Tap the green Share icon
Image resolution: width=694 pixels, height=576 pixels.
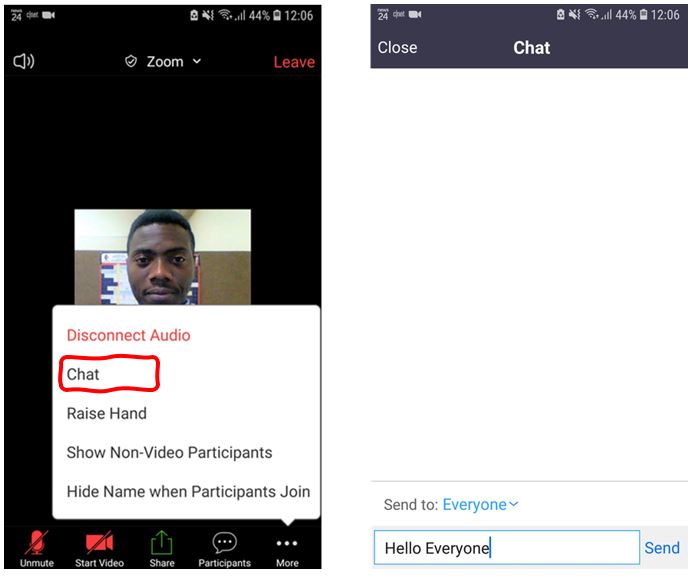click(162, 543)
